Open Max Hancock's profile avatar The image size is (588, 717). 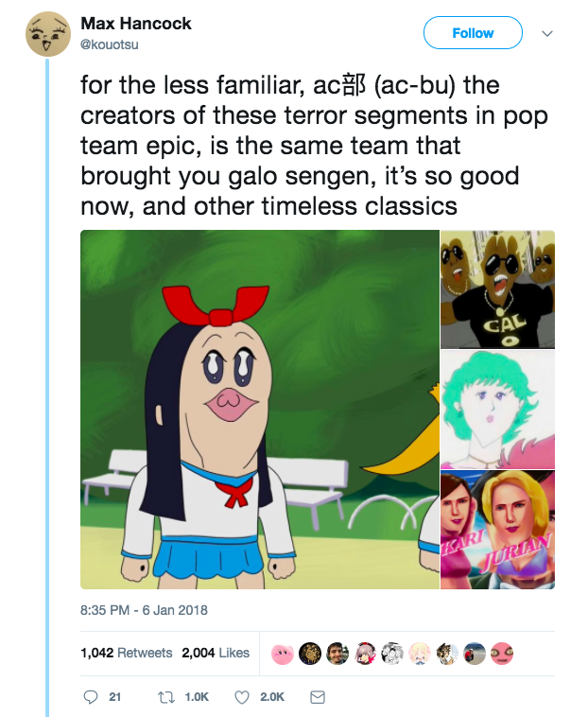pyautogui.click(x=46, y=33)
